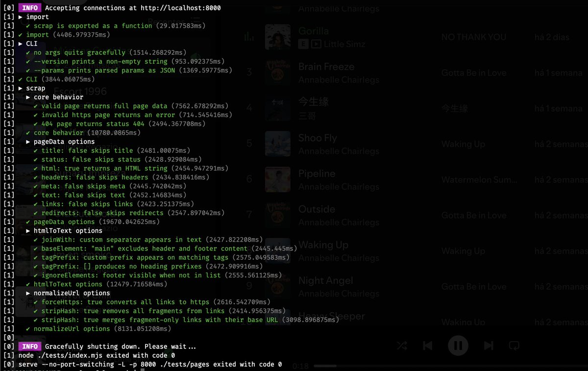Click the '▶ pageData options' terminal heading
The width and height of the screenshot is (588, 371).
[60, 142]
